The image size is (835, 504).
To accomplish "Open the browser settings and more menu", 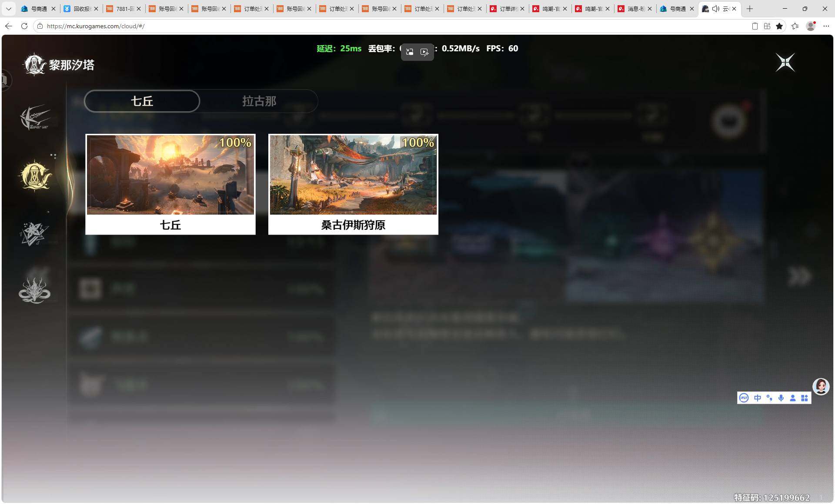I will (x=826, y=26).
